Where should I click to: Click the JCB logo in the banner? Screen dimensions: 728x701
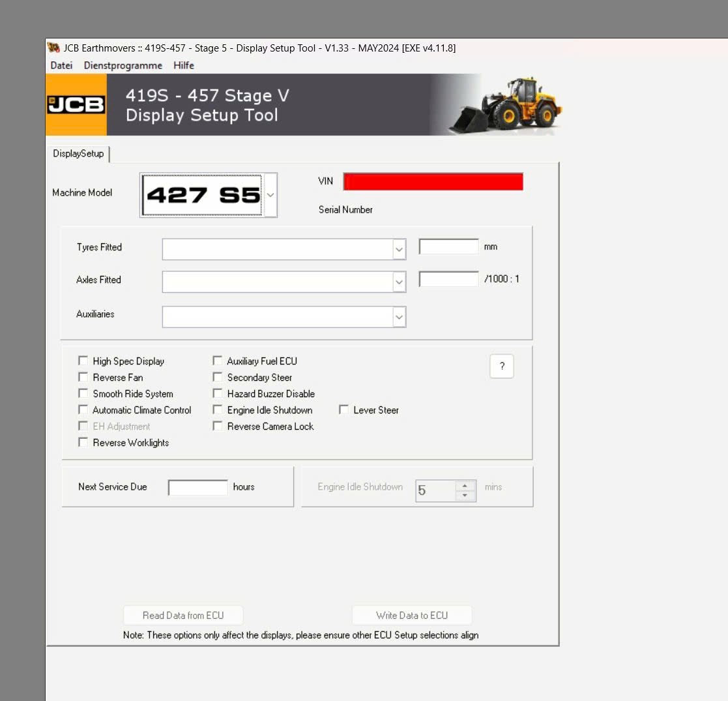[x=76, y=104]
